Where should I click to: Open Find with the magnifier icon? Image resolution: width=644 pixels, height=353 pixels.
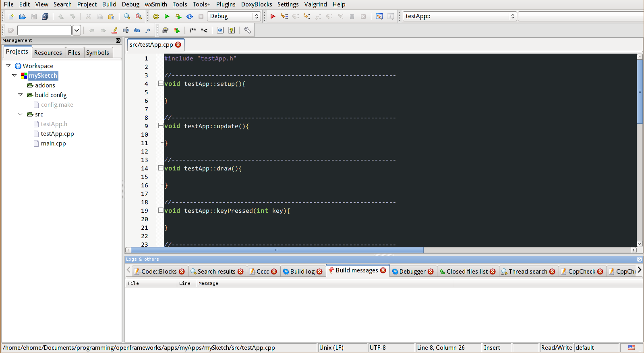[127, 17]
